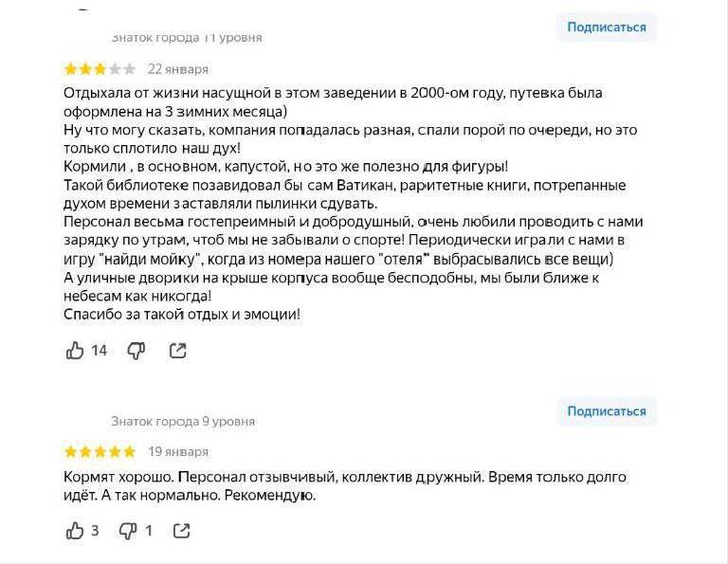The width and height of the screenshot is (728, 564).
Task: Like the review dated 22 января
Action: coord(75,351)
